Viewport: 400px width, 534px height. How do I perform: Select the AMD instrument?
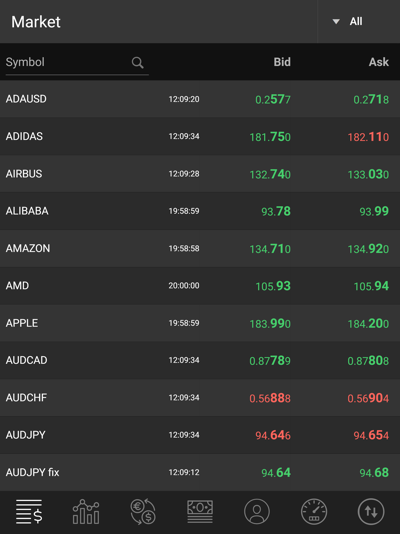200,286
